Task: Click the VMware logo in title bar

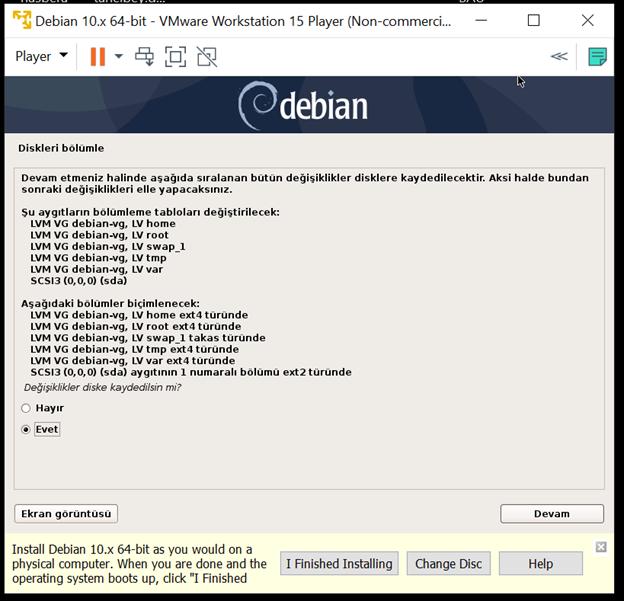Action: tap(21, 20)
